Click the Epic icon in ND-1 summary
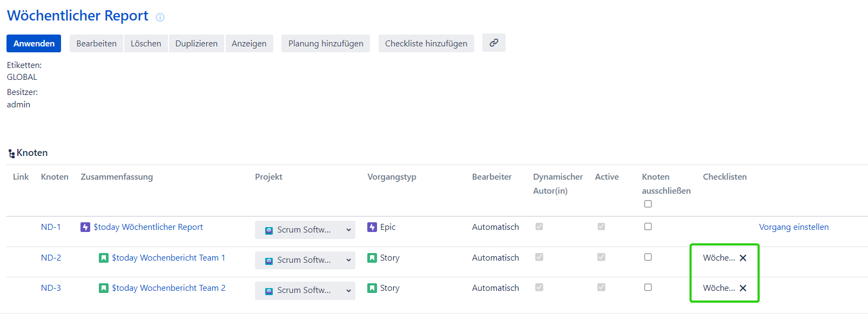Screen dimensions: 868x314 (85, 227)
